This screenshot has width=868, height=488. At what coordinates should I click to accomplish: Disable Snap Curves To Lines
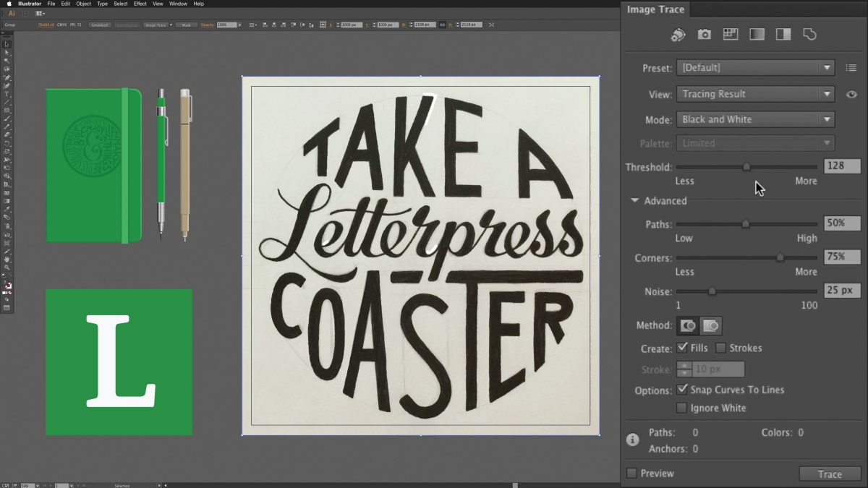pyautogui.click(x=681, y=389)
